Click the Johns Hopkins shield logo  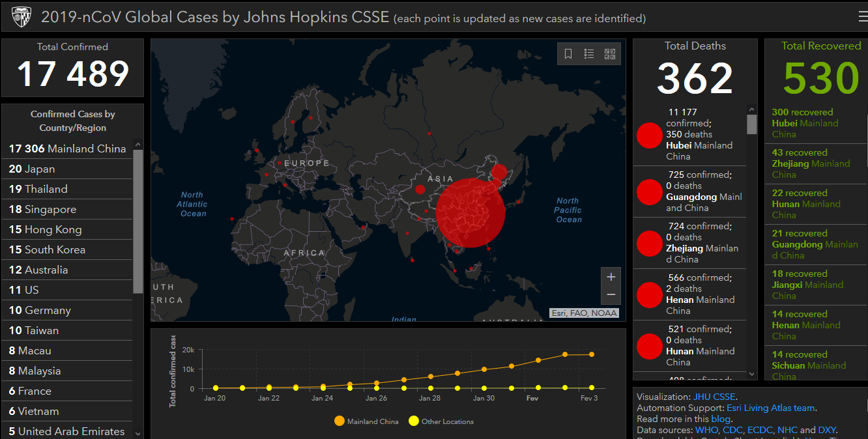coord(22,17)
